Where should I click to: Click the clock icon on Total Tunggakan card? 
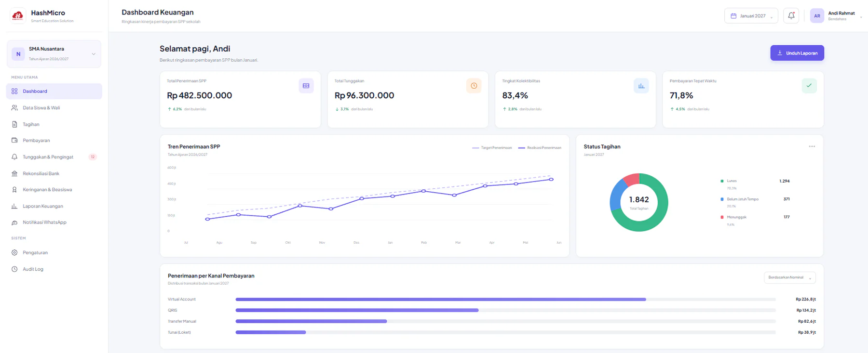tap(474, 86)
